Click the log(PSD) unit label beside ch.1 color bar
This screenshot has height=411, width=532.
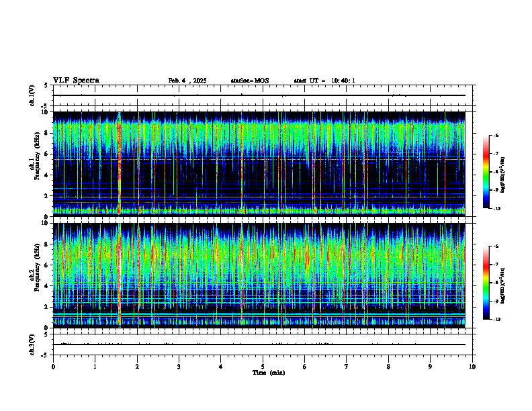pyautogui.click(x=503, y=175)
